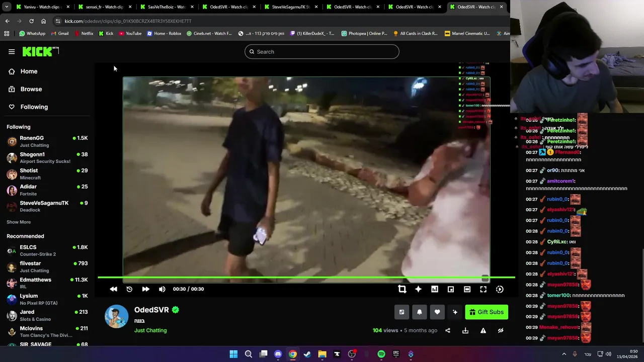
Task: Click the notes icon button beside bell
Action: pyautogui.click(x=401, y=312)
